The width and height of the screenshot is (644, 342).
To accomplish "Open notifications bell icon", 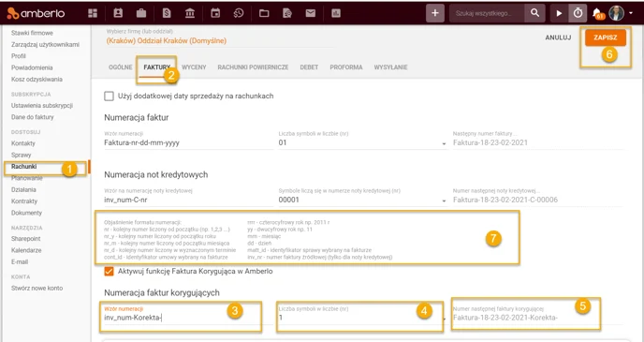I will tap(597, 13).
